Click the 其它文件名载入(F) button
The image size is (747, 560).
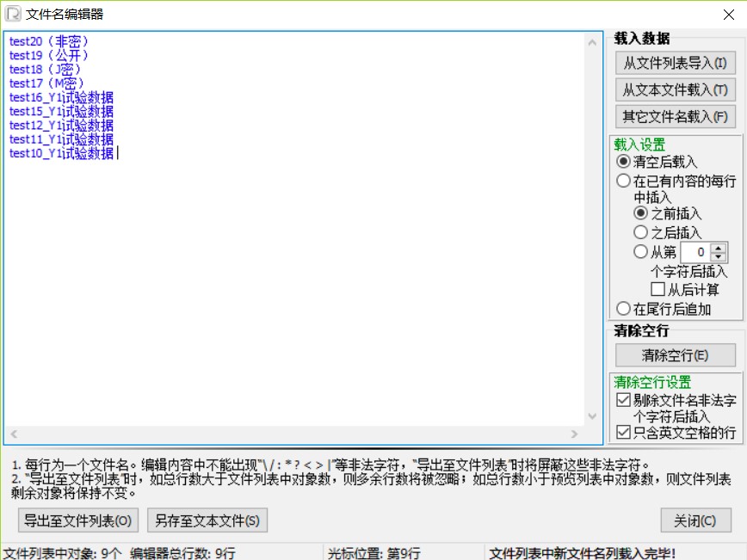click(675, 117)
